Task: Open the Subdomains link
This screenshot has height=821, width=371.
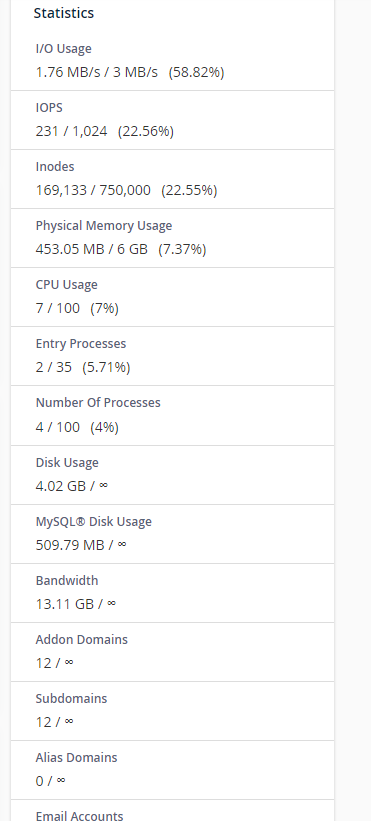Action: tap(71, 699)
